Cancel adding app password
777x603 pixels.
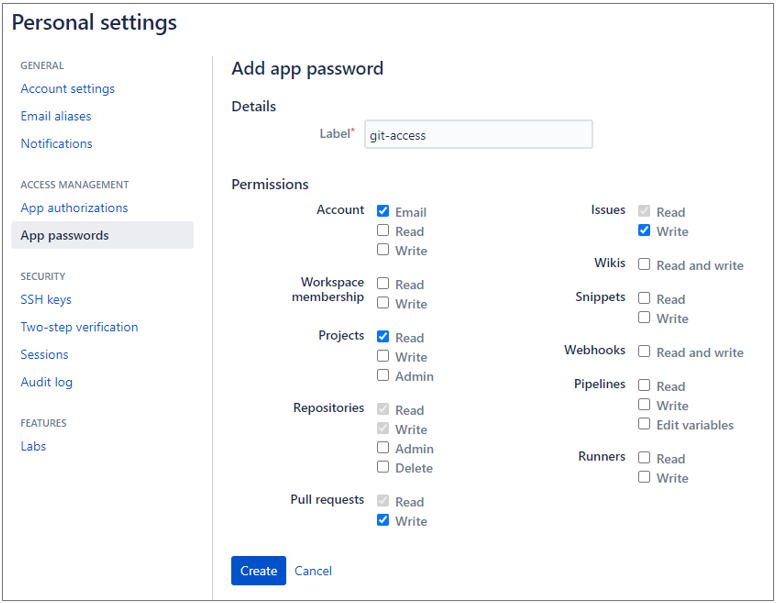click(313, 571)
